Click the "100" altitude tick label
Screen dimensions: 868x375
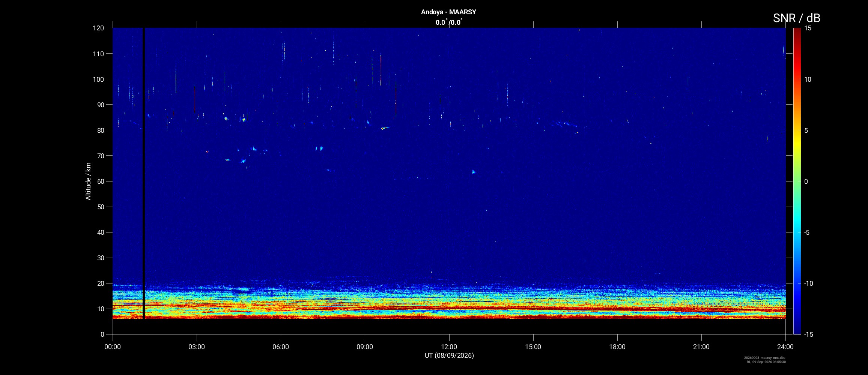(x=98, y=79)
